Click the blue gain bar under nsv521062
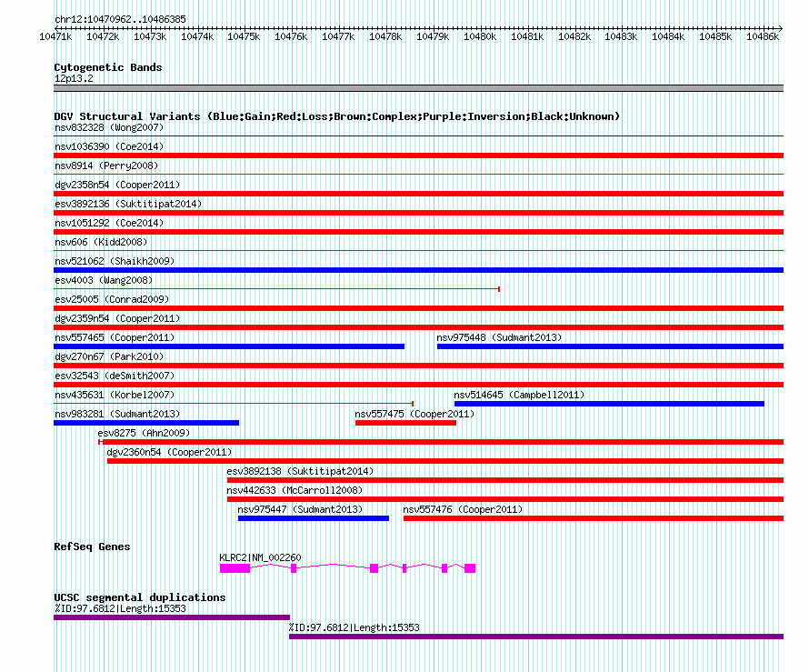This screenshot has height=672, width=809. click(x=418, y=270)
